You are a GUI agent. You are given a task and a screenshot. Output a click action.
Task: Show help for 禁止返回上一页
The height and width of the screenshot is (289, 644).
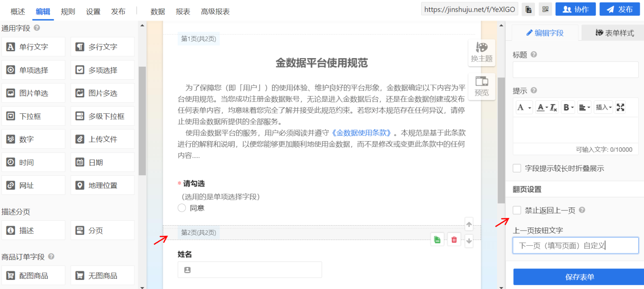click(582, 210)
